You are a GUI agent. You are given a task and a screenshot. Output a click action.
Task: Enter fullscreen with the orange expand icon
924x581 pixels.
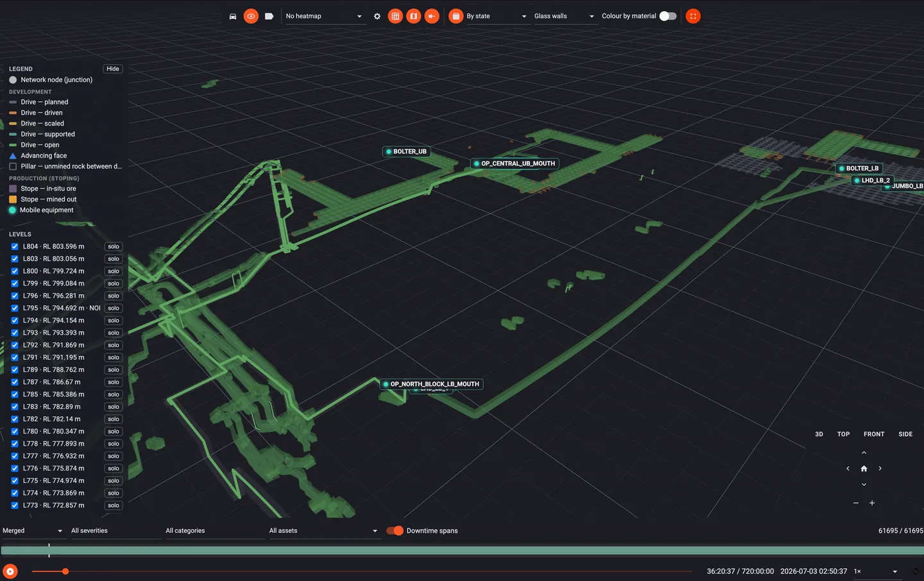tap(693, 16)
